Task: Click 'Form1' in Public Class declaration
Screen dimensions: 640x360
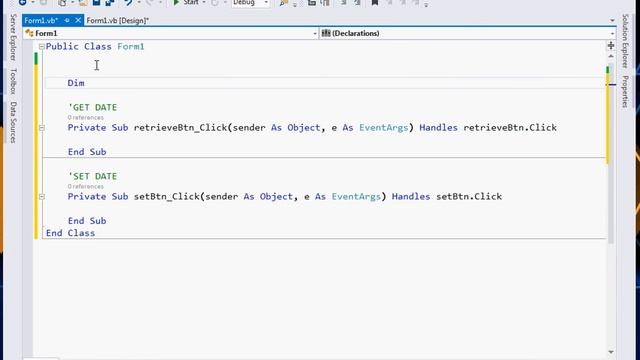Action: [131, 47]
